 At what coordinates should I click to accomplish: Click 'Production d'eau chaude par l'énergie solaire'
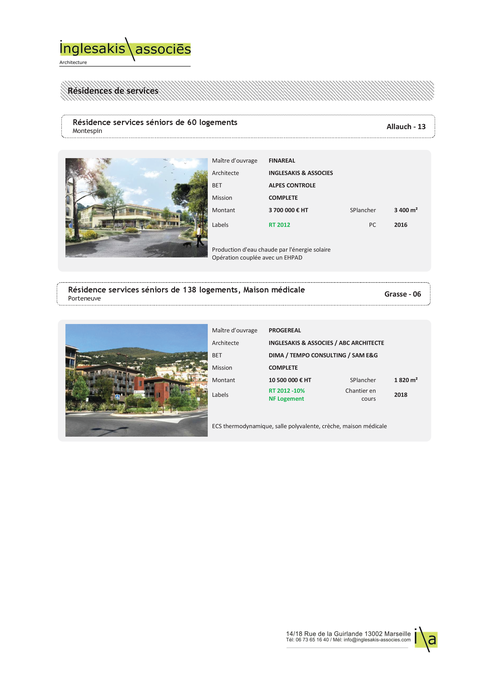[271, 249]
